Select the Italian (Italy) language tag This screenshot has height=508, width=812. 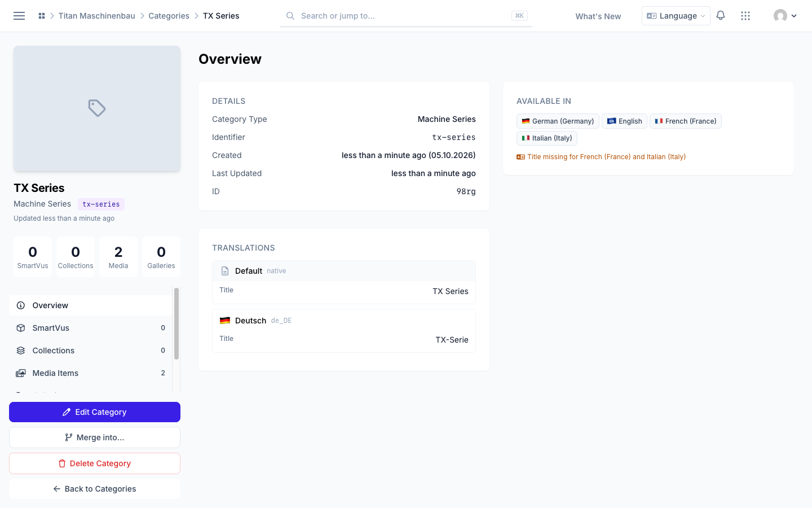pos(547,138)
